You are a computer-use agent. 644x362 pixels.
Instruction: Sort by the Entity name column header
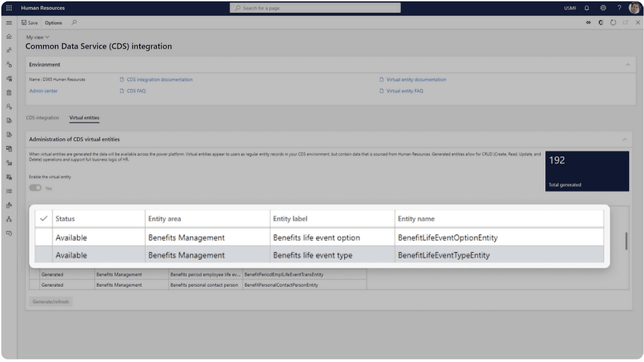point(499,218)
